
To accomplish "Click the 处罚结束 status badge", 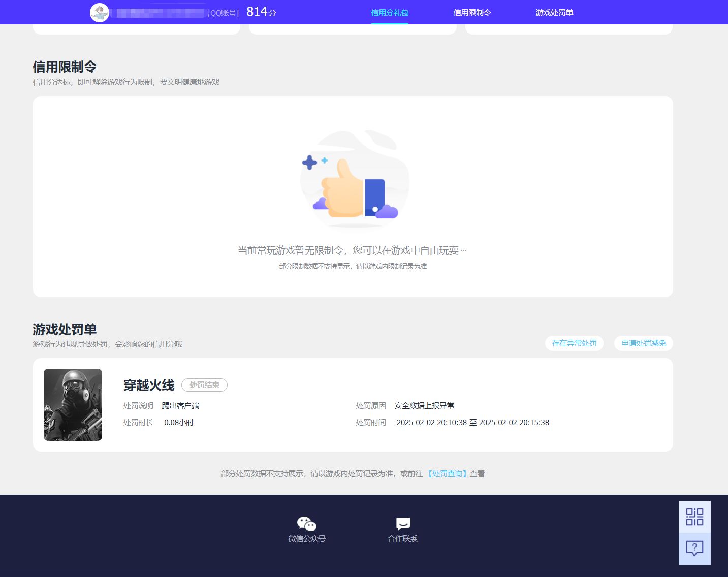I will (204, 385).
